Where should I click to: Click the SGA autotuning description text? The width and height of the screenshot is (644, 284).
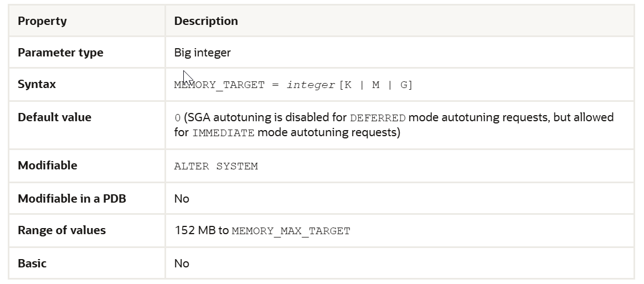point(266,117)
